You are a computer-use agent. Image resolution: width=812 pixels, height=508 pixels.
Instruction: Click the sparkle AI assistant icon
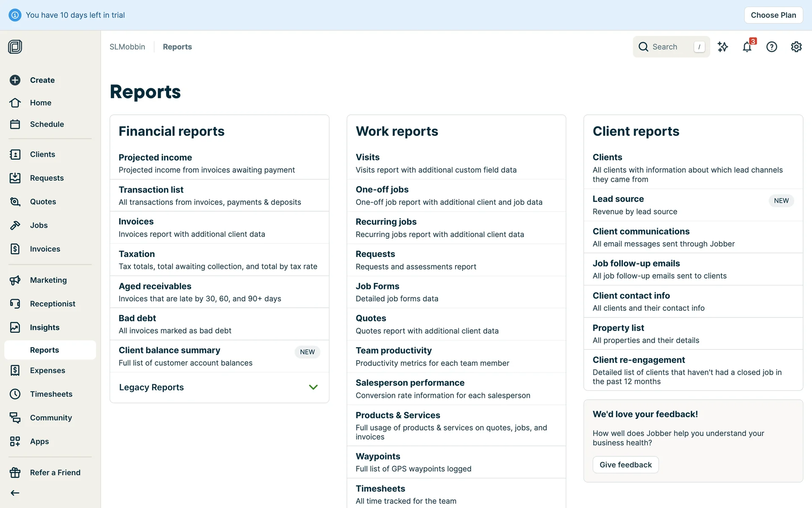[x=723, y=47]
